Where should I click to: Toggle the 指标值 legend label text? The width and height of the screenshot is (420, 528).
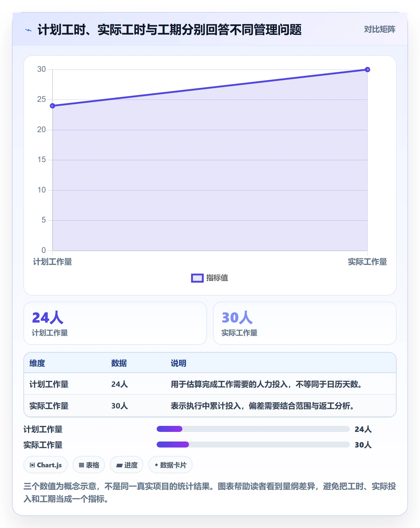(217, 278)
